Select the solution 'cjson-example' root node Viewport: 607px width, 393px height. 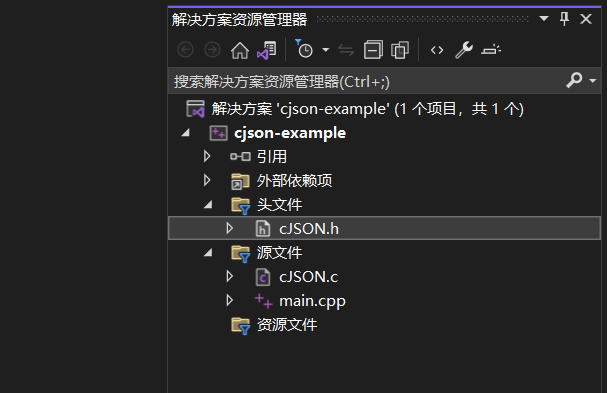(367, 109)
